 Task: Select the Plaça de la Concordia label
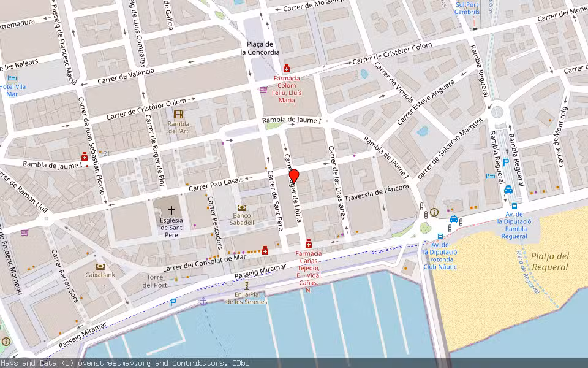click(260, 48)
